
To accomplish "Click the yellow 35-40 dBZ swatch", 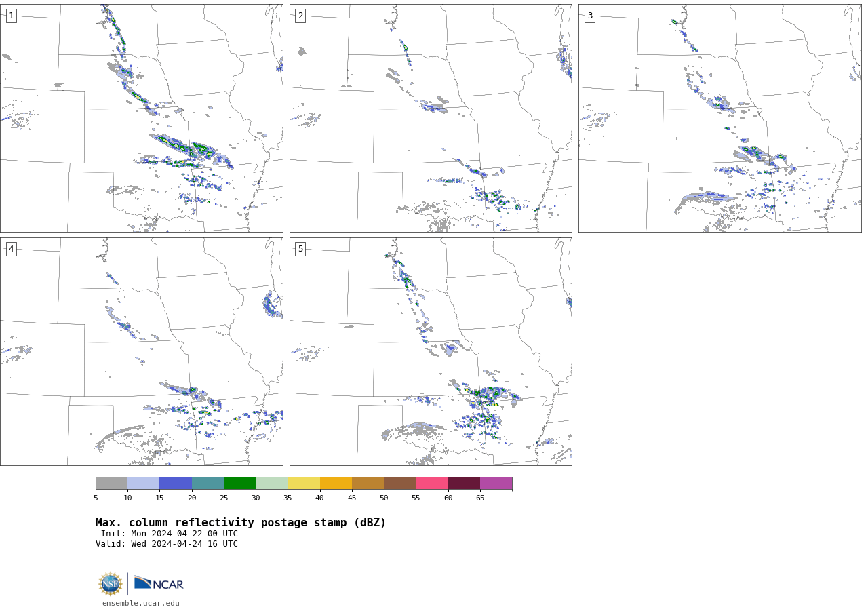I will (x=304, y=483).
